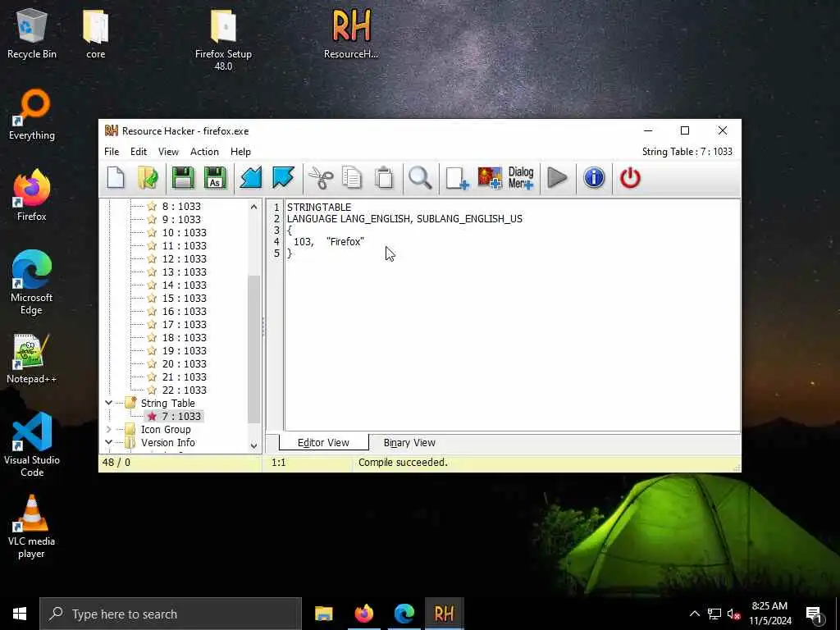Click the LANGUAGE LANG_ENGLISH line in editor
Screen dimensions: 840x630
pyautogui.click(x=404, y=218)
